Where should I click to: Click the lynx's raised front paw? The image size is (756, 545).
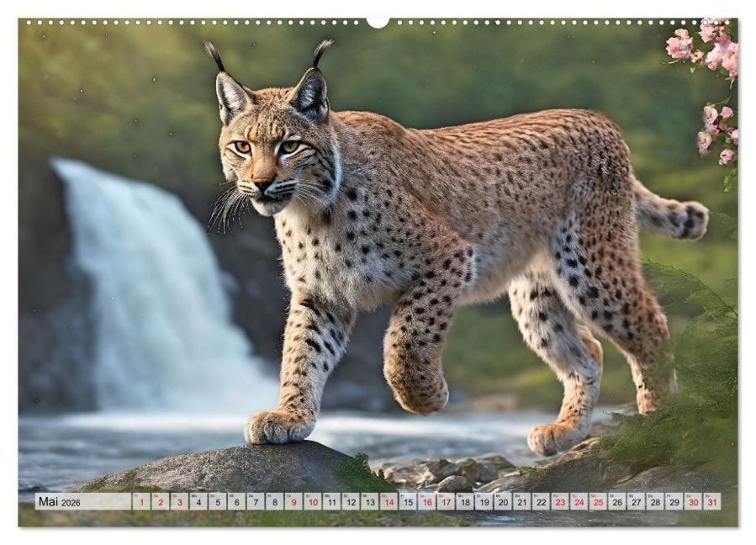(418, 385)
